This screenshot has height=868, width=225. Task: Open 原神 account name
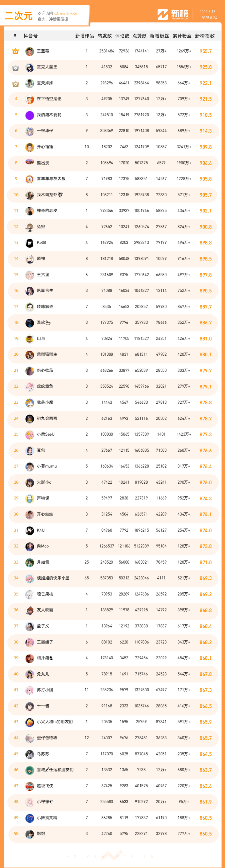tap(41, 259)
